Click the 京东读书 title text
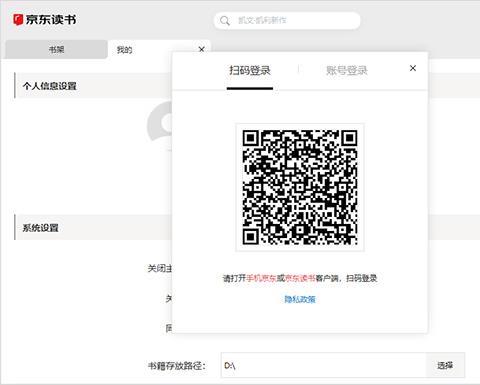Image resolution: width=480 pixels, height=385 pixels. (51, 20)
